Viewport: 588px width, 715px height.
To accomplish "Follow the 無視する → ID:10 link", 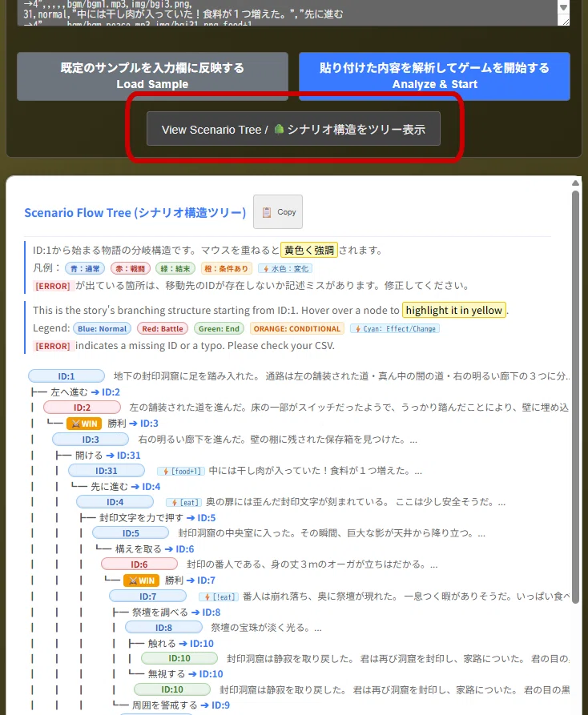I will pos(185,674).
